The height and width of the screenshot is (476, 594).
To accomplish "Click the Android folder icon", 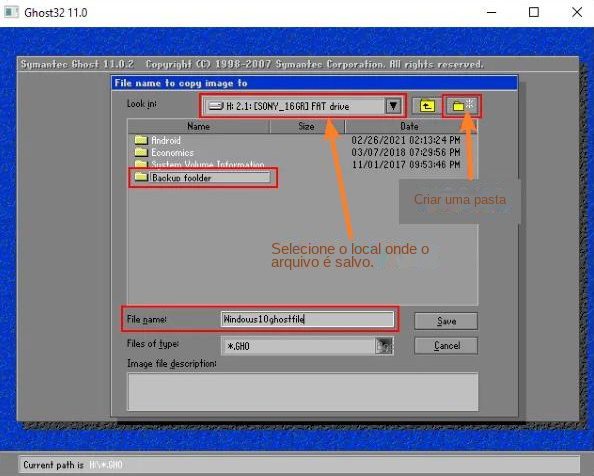I will [x=141, y=140].
